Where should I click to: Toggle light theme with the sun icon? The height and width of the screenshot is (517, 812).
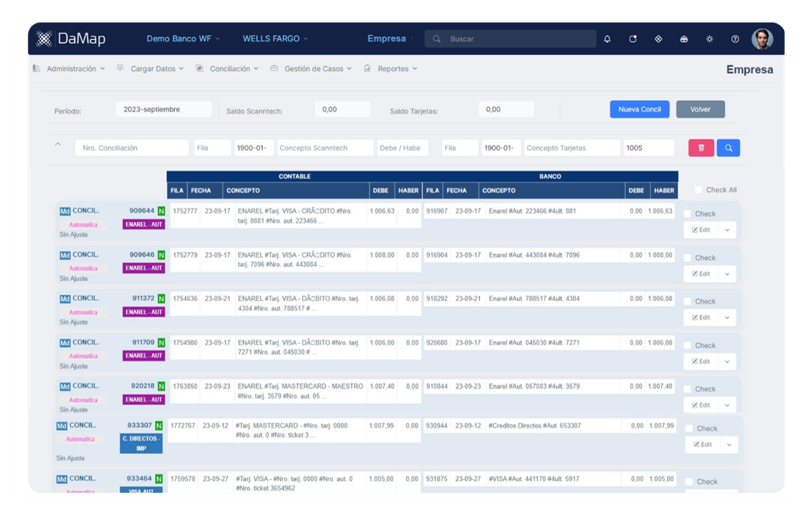[709, 39]
